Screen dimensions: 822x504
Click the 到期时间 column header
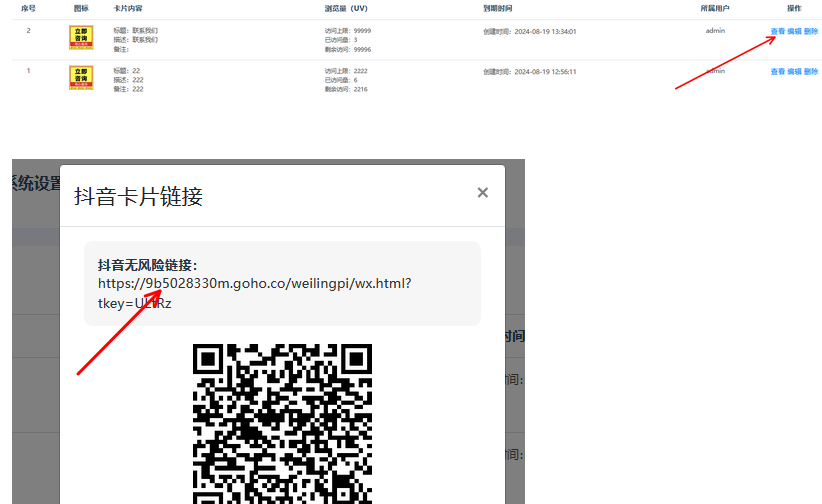(497, 8)
